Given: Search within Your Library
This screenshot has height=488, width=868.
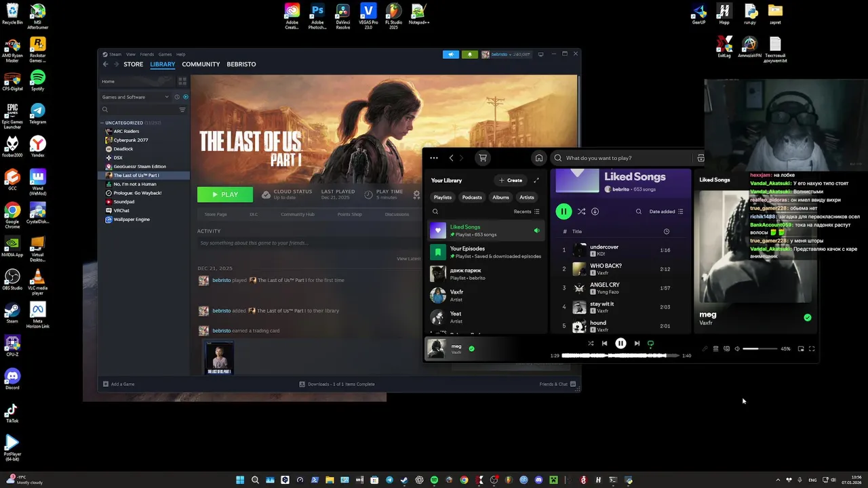Looking at the screenshot, I should point(435,211).
